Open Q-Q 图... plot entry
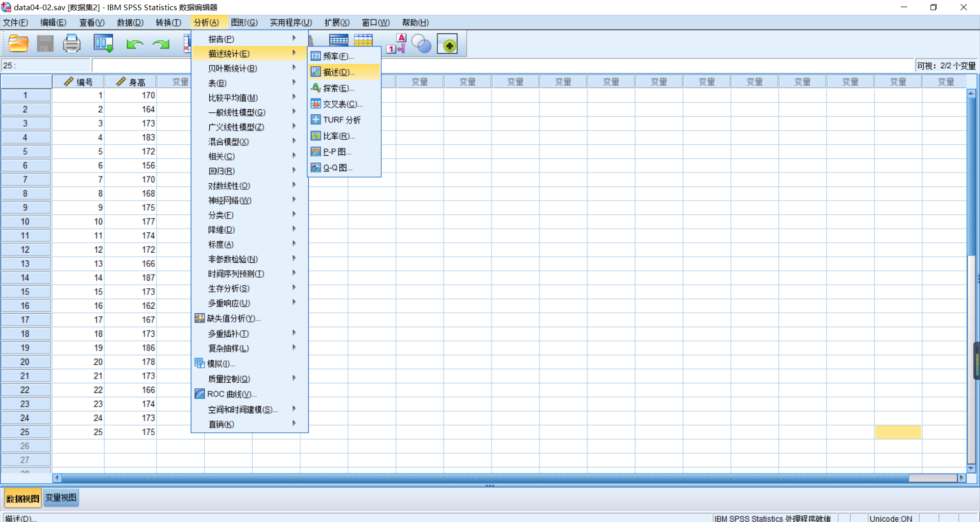 coord(344,168)
